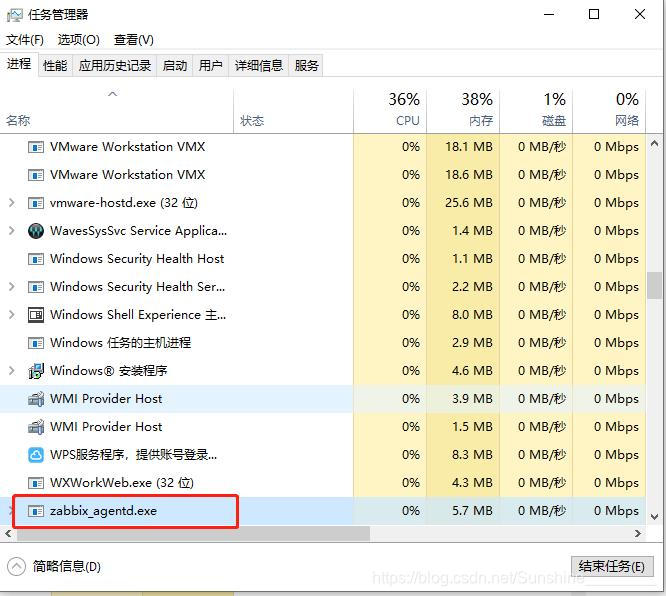Sort processes by CPU column header

[x=390, y=111]
